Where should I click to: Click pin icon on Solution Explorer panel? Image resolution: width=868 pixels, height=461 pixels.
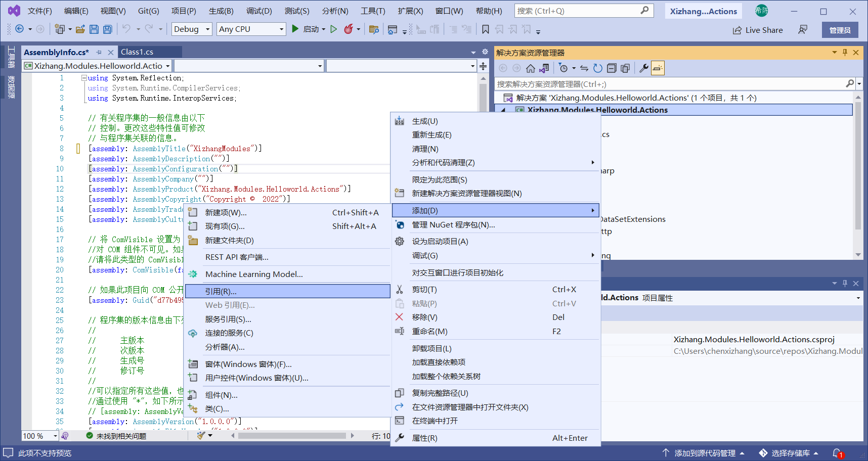[845, 53]
